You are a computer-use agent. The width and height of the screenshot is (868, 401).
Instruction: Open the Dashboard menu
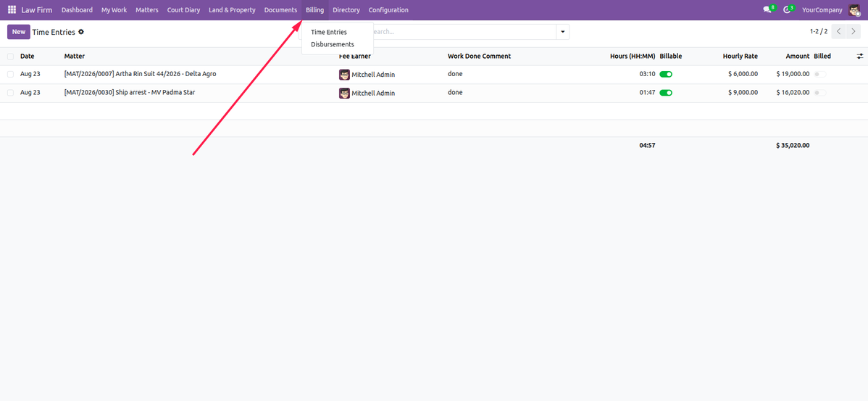click(x=77, y=10)
